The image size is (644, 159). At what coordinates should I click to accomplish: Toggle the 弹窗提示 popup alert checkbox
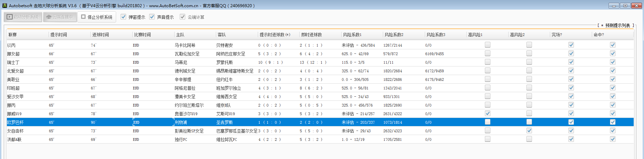[x=123, y=17]
